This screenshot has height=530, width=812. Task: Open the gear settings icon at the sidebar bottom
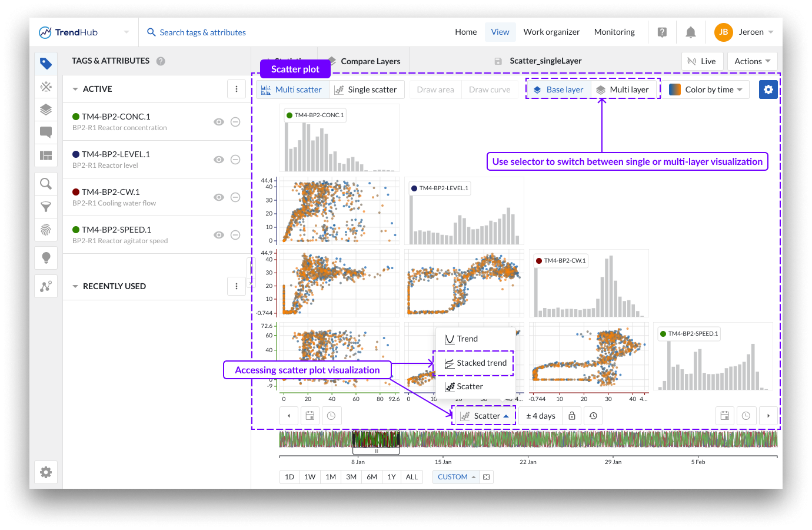pos(46,472)
